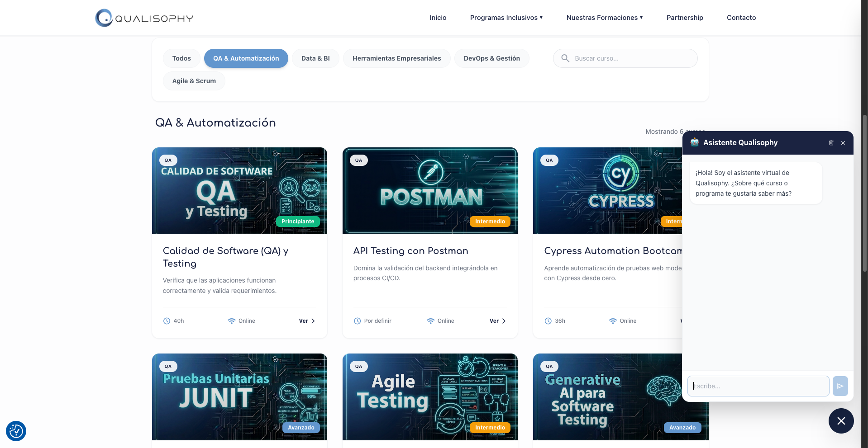This screenshot has height=448, width=868.
Task: Open the Pruebas Unitarias JUnit thumbnail
Action: (239, 397)
